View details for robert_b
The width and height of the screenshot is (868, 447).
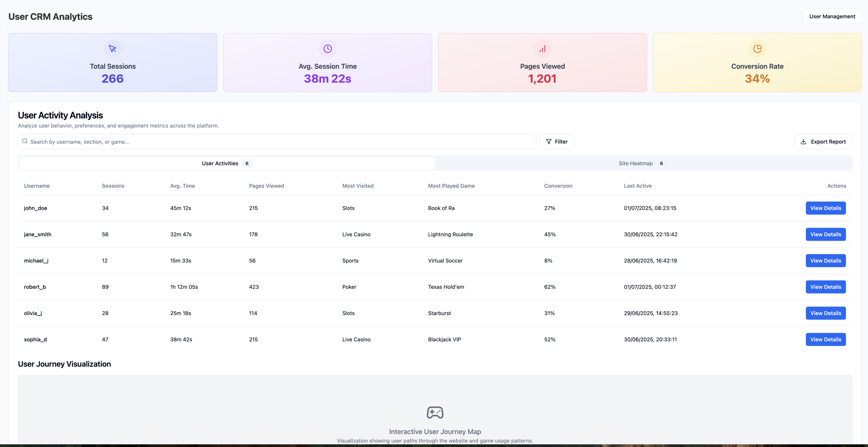825,287
